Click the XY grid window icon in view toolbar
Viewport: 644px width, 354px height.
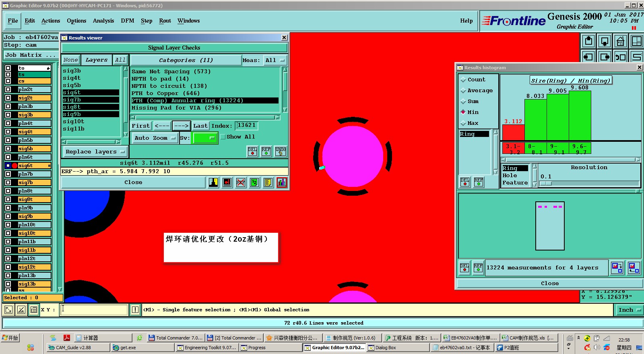pyautogui.click(x=637, y=41)
